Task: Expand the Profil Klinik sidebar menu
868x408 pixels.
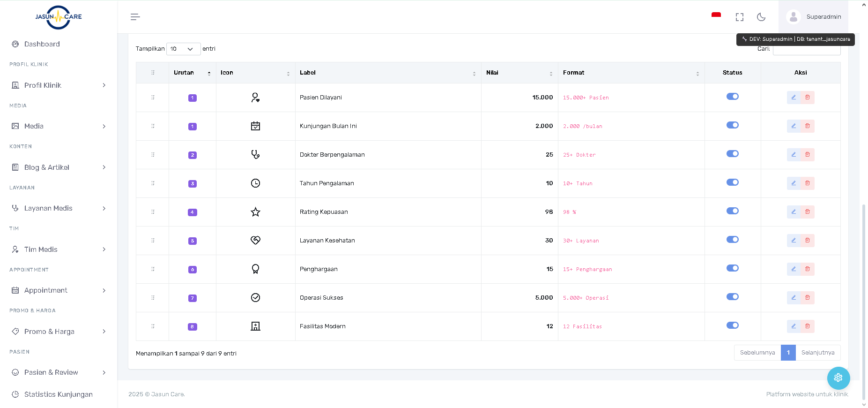Action: [x=59, y=85]
